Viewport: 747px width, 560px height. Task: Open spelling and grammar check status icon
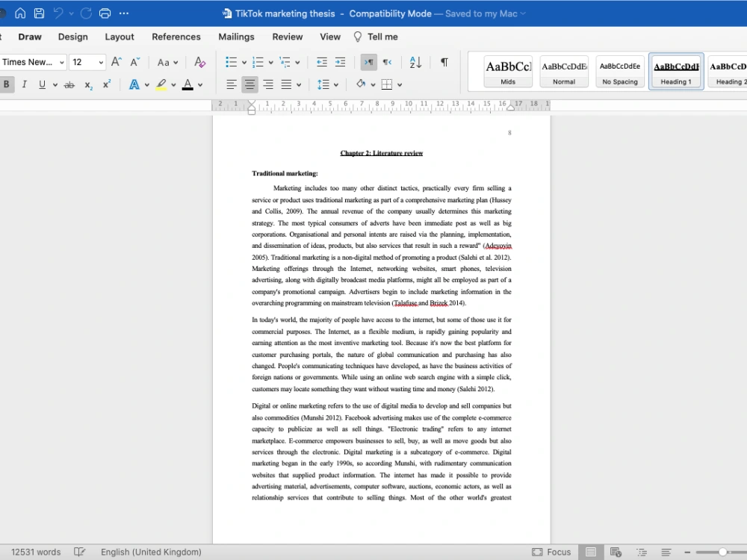click(x=80, y=552)
